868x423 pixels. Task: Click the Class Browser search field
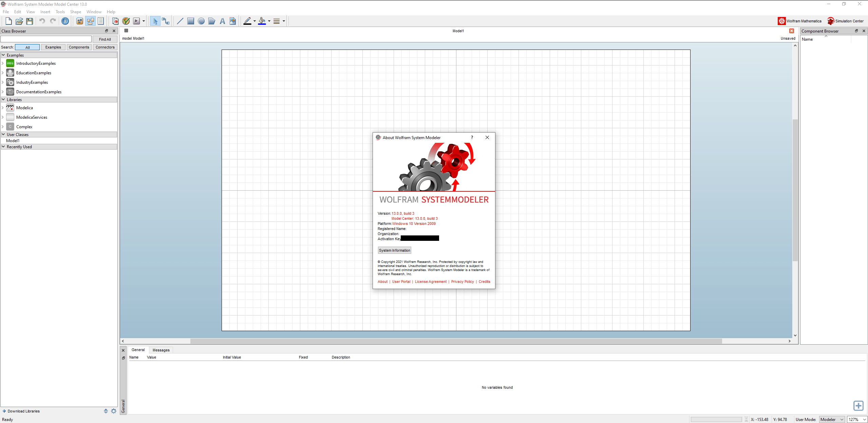coord(46,39)
